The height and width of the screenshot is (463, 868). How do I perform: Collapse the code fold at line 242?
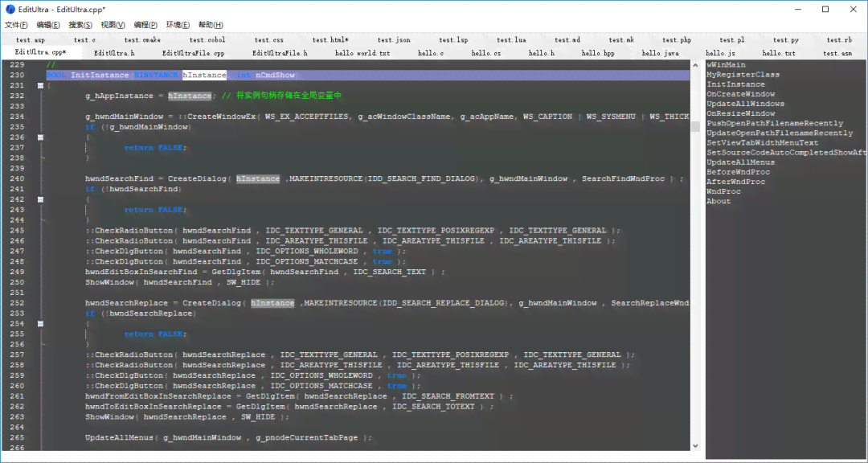click(x=40, y=199)
